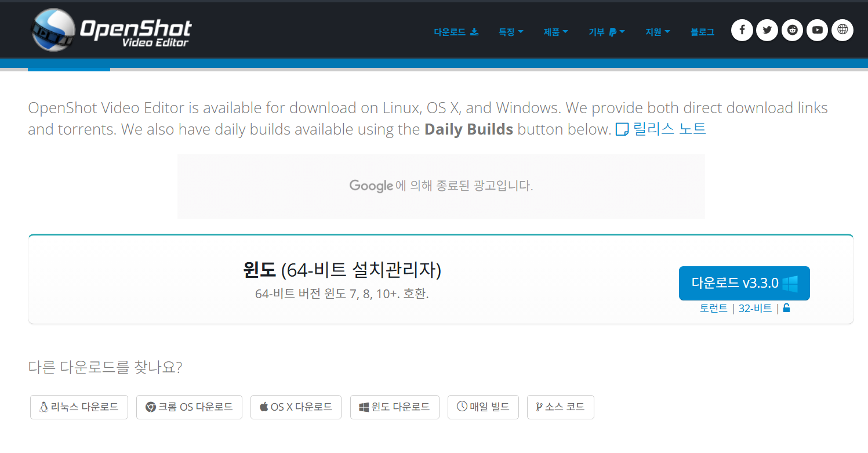Image resolution: width=868 pixels, height=453 pixels.
Task: Click the OpenShot Video Editor logo
Action: [111, 30]
